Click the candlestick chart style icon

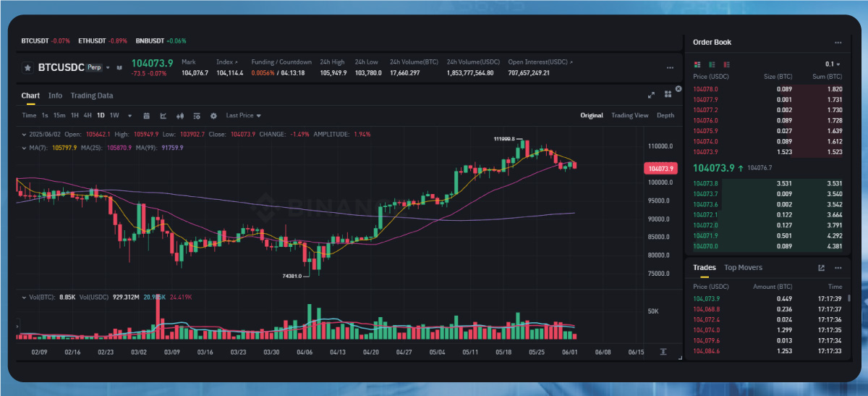[x=179, y=116]
